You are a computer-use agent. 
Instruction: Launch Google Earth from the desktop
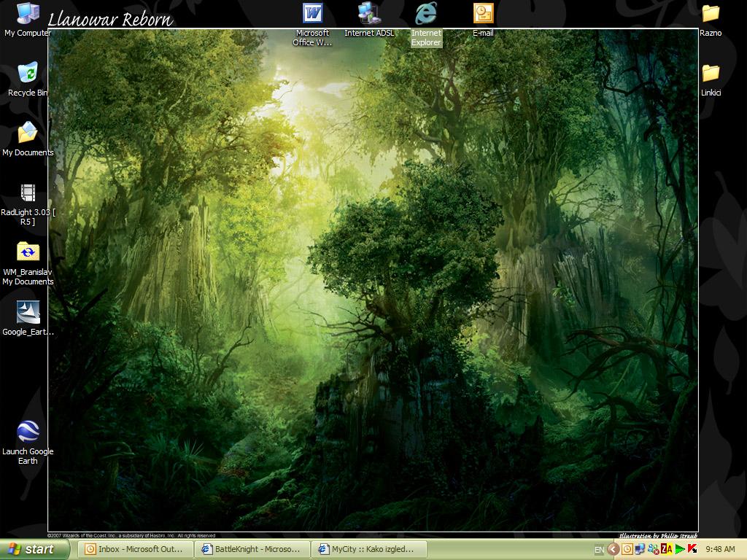[28, 432]
